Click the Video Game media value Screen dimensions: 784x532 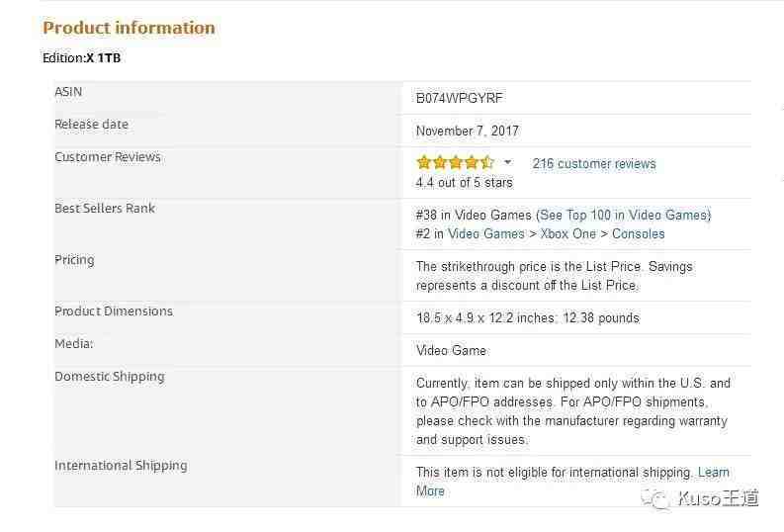(x=452, y=350)
